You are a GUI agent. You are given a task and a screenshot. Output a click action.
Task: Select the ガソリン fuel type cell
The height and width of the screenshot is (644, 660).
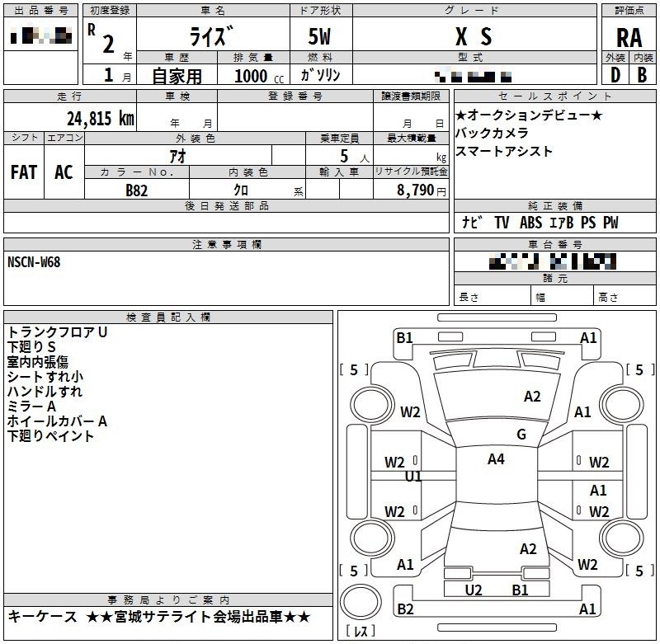320,75
